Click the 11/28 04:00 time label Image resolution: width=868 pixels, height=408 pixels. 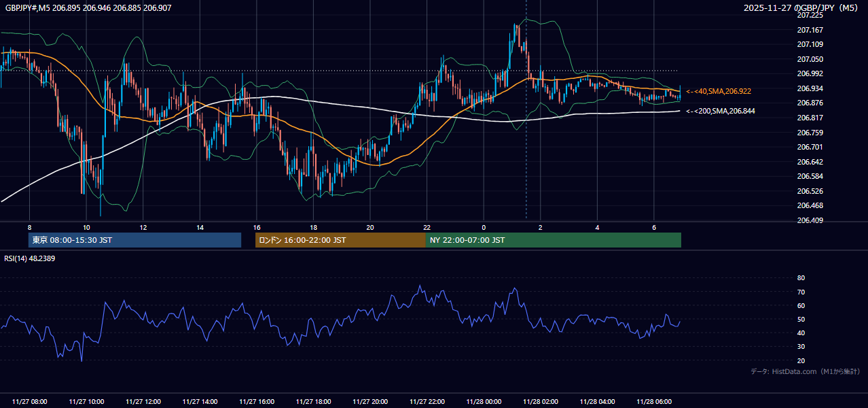[597, 402]
